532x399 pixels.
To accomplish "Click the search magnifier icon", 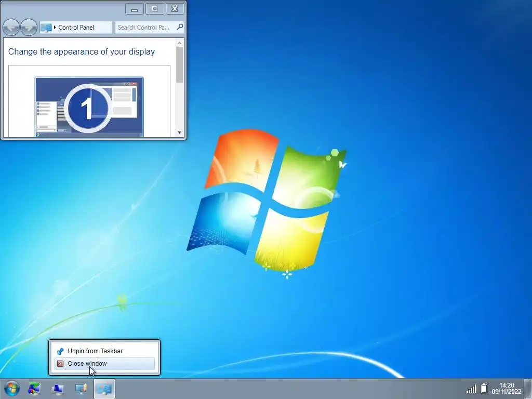I will tap(180, 27).
